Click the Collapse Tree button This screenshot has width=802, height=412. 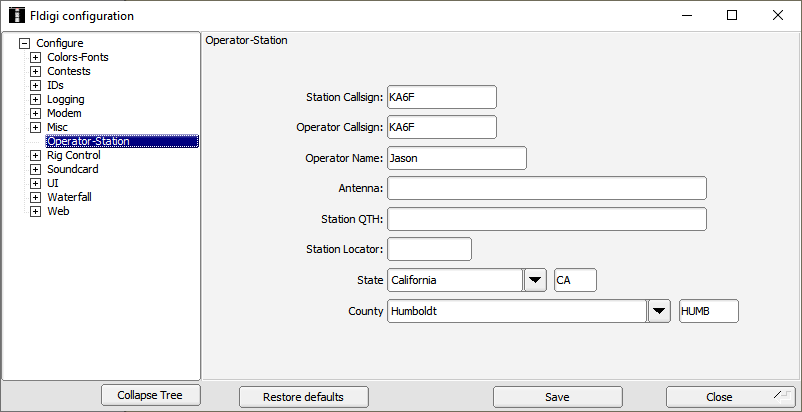150,395
